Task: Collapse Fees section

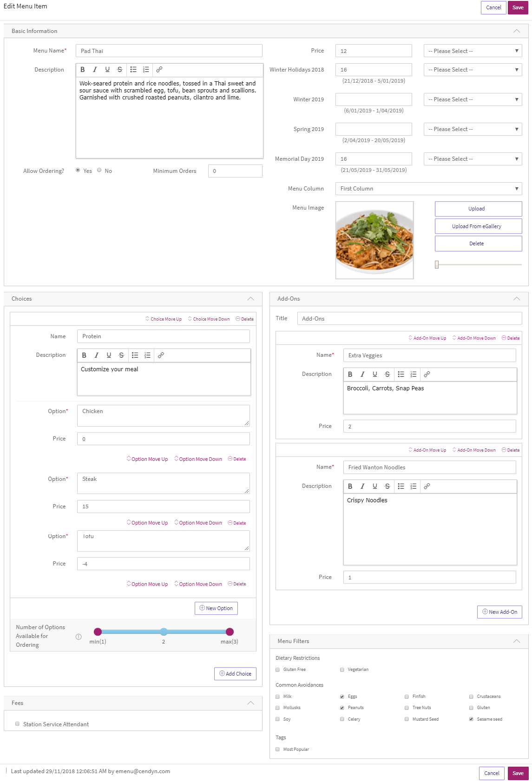Action: [251, 703]
